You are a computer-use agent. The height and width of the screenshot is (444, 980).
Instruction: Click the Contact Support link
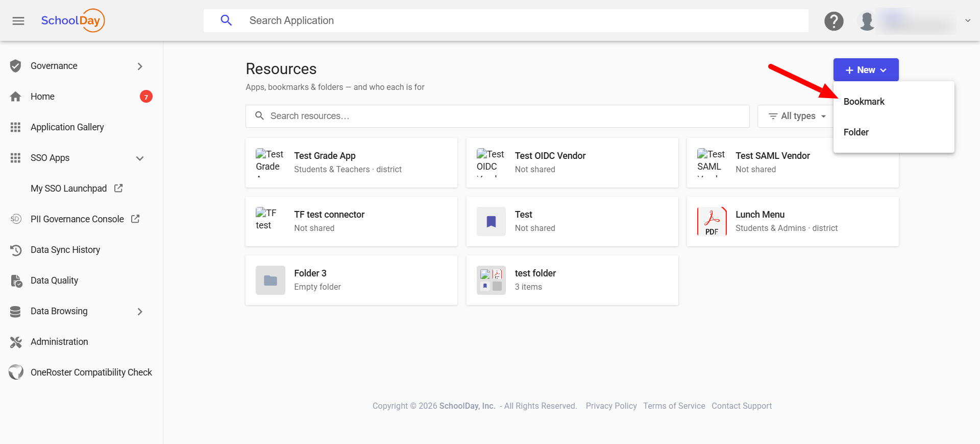742,406
